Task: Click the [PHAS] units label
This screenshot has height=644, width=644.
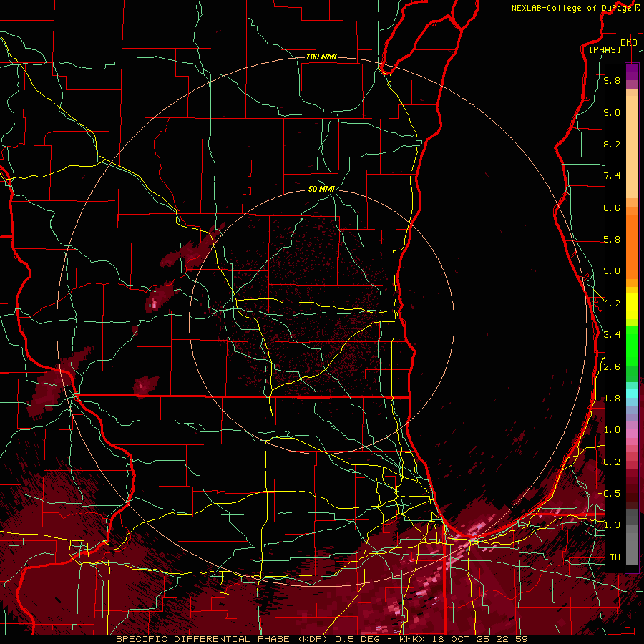Action: point(605,49)
